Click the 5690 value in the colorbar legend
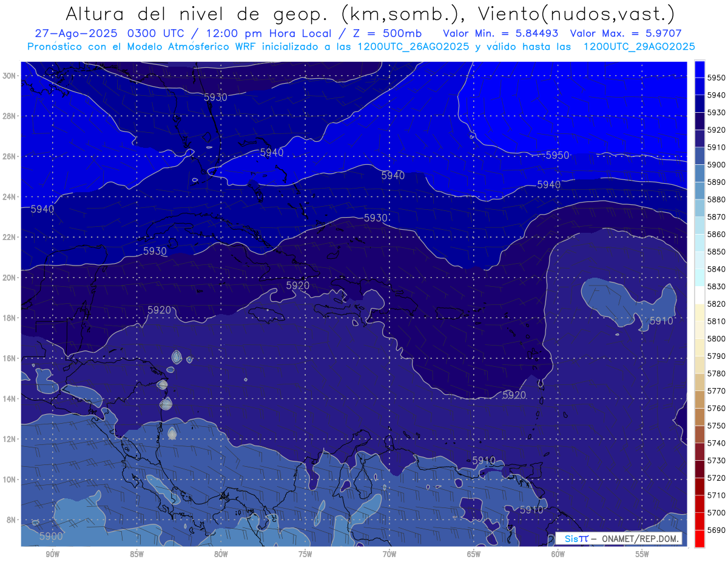Screen dimensions: 728x562 point(716,530)
